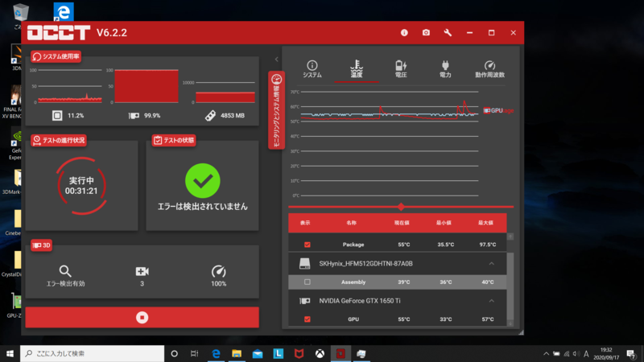
Task: Open the blue L app on taskbar
Action: [279, 353]
